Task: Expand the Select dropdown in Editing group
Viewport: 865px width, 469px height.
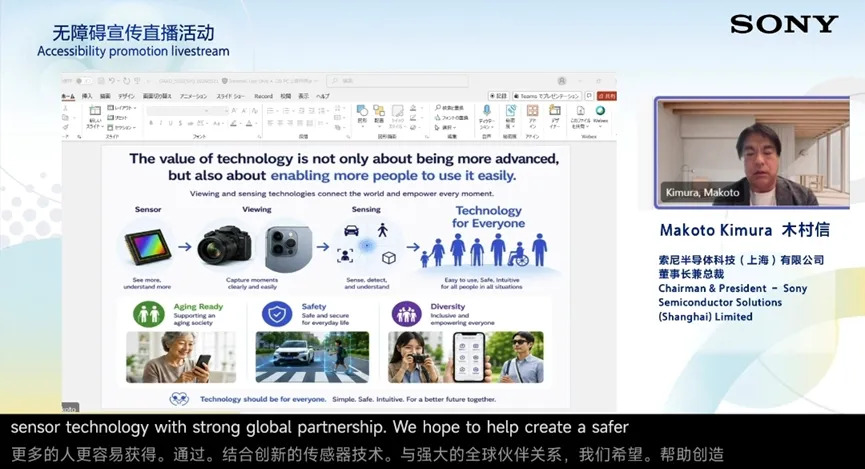Action: (446, 127)
